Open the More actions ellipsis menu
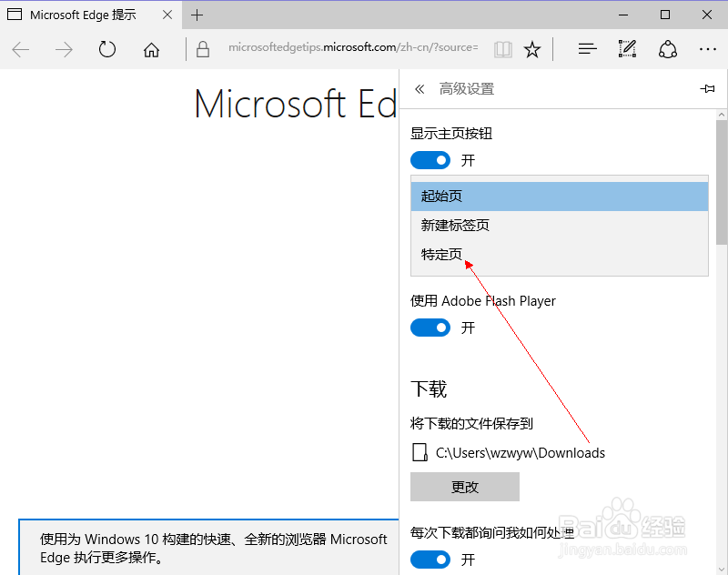 pos(708,49)
